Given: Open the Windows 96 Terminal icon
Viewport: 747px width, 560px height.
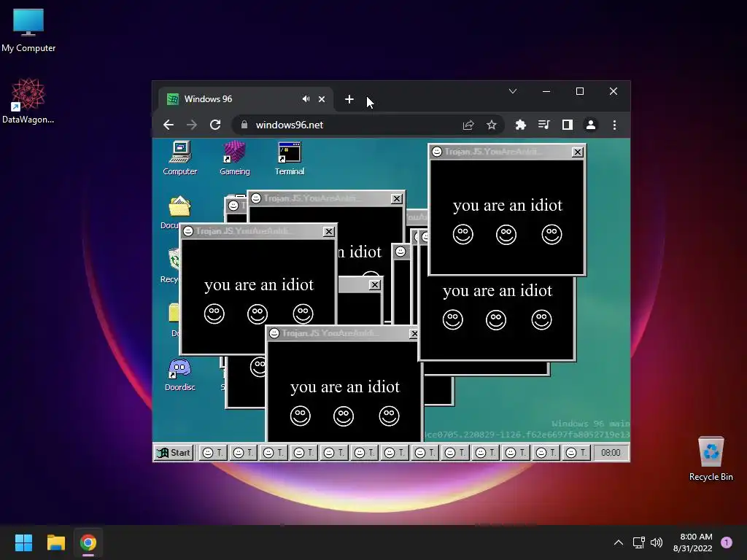Looking at the screenshot, I should [x=289, y=158].
